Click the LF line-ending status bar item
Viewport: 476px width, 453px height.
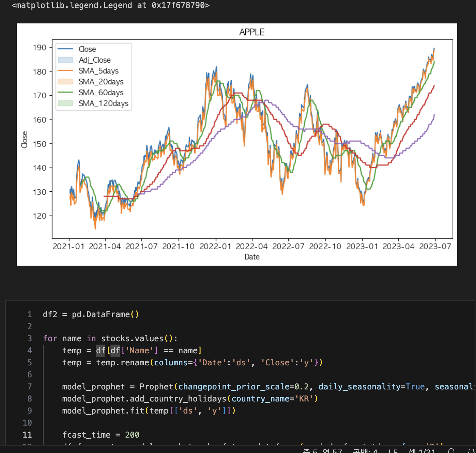tap(393, 451)
